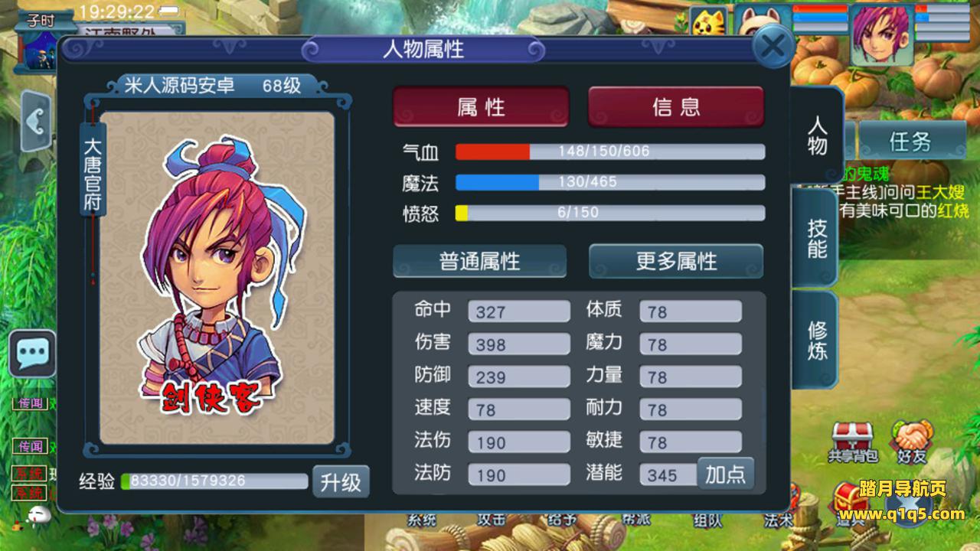Show 更多属性 stats
The width and height of the screenshot is (980, 551).
click(x=676, y=261)
